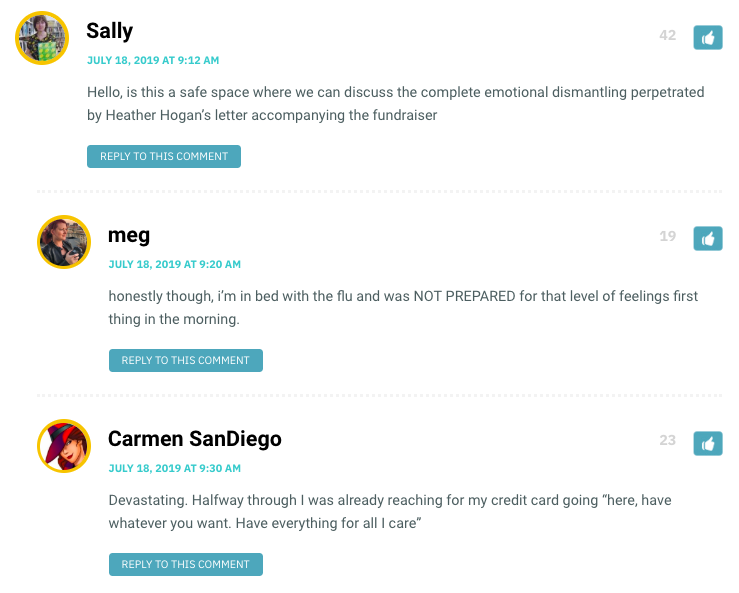Viewport: 739px width, 593px height.
Task: Open meg's profile avatar
Action: (x=64, y=242)
